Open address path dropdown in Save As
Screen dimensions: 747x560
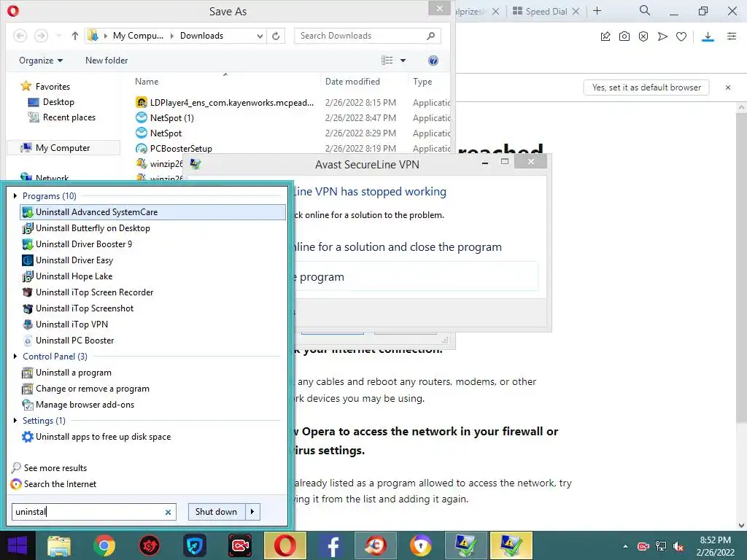click(260, 36)
